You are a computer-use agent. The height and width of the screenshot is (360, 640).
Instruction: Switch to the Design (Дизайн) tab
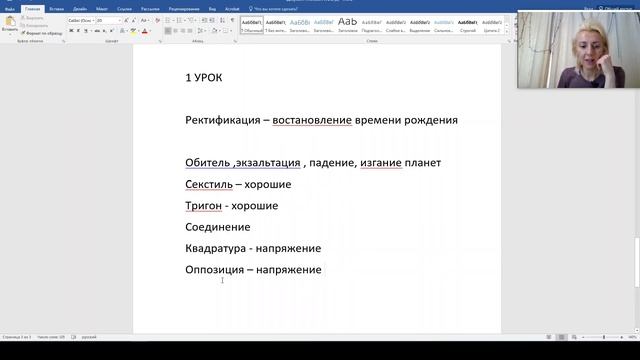80,9
